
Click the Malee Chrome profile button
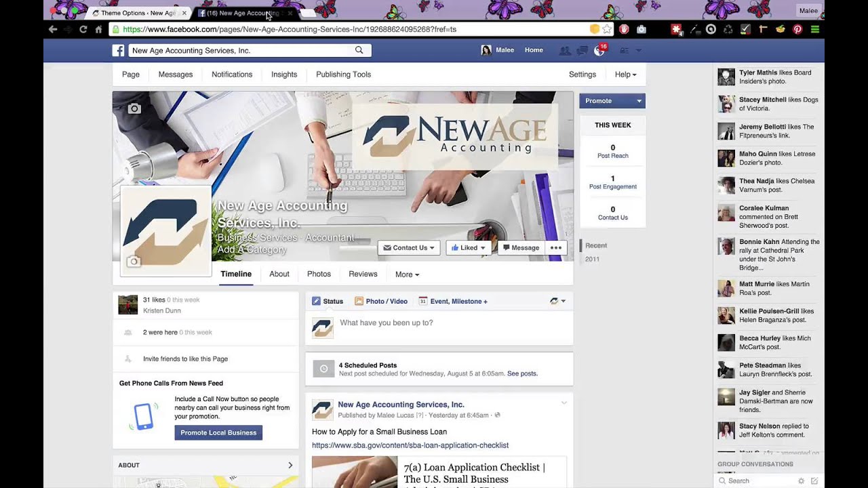(808, 11)
